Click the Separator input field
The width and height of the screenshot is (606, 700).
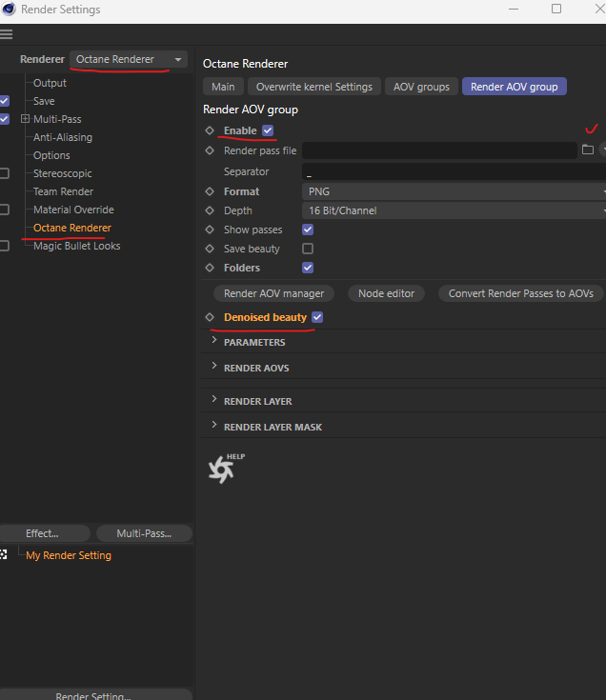[x=454, y=171]
